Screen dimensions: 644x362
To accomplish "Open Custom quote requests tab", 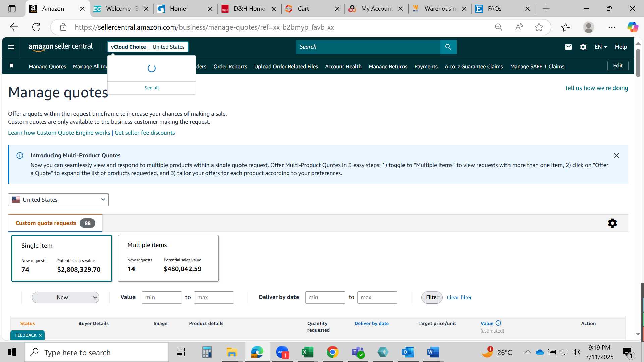I will (x=55, y=223).
